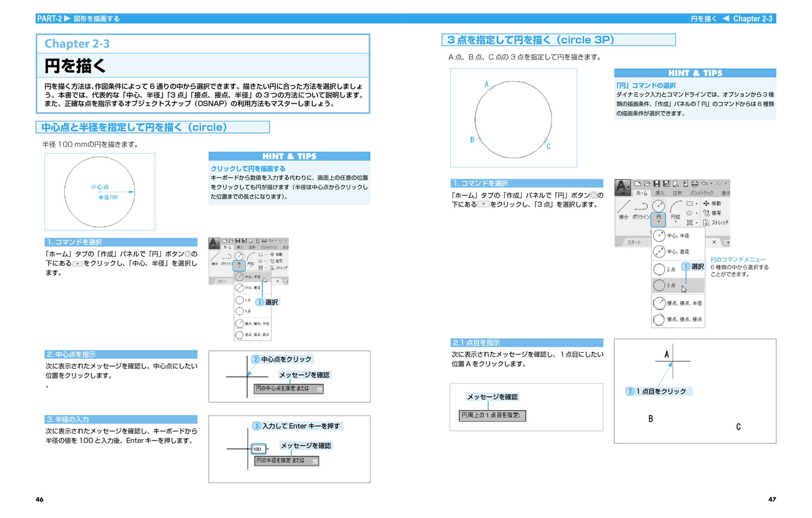Click the 円周上の1点目を指定 prompt box
Screen dimensions: 812x518
[492, 415]
